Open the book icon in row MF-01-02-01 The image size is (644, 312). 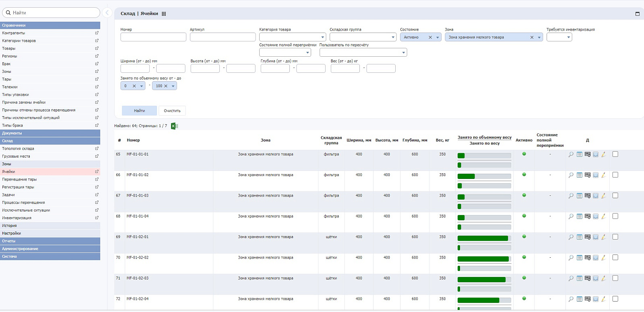pyautogui.click(x=596, y=237)
